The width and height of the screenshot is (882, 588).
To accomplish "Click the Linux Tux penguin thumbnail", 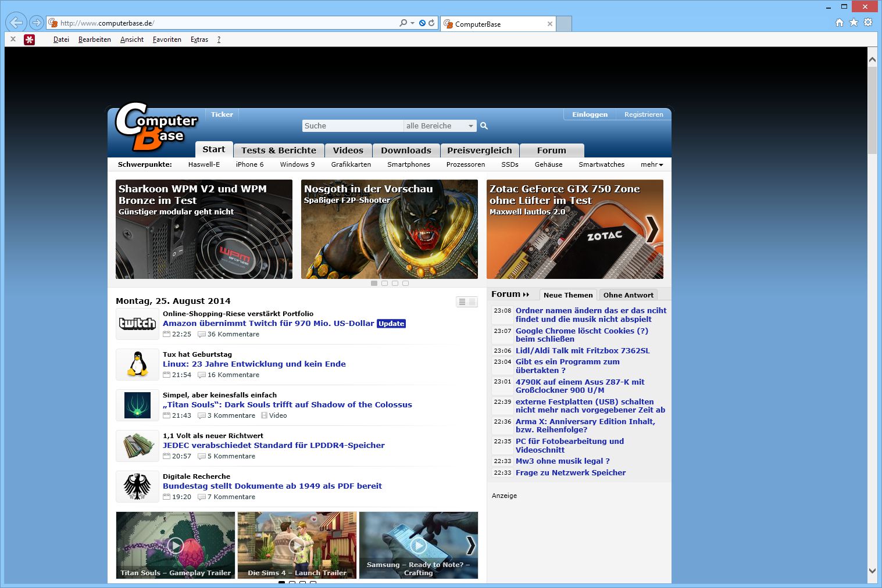I will point(137,364).
